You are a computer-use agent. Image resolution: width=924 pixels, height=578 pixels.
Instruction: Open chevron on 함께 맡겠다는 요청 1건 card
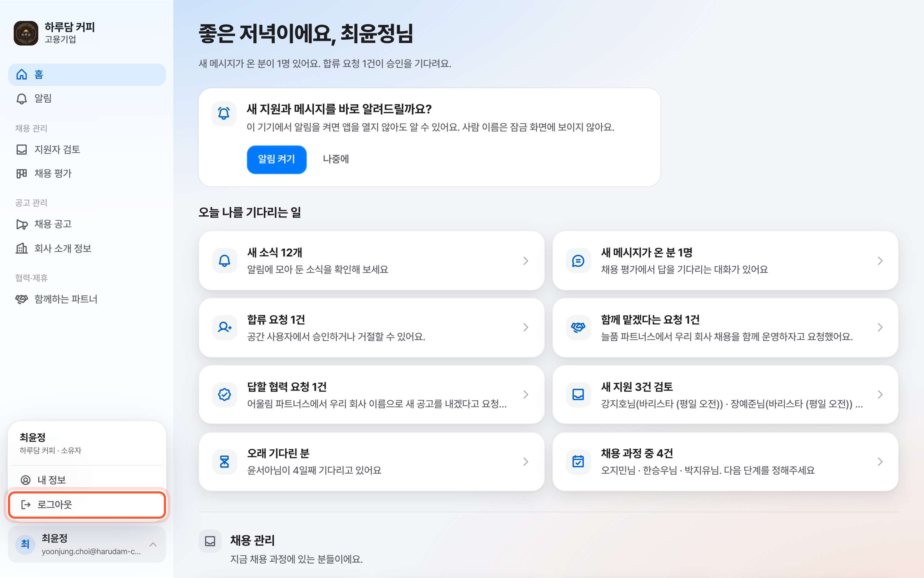[880, 328]
